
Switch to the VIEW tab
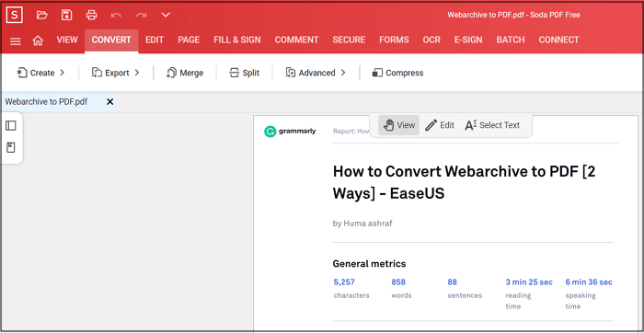point(67,40)
